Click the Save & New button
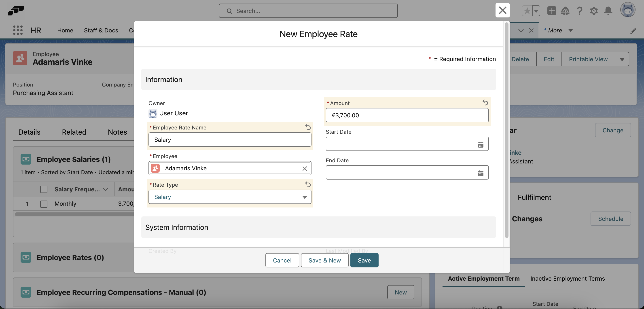The height and width of the screenshot is (309, 644). [324, 260]
